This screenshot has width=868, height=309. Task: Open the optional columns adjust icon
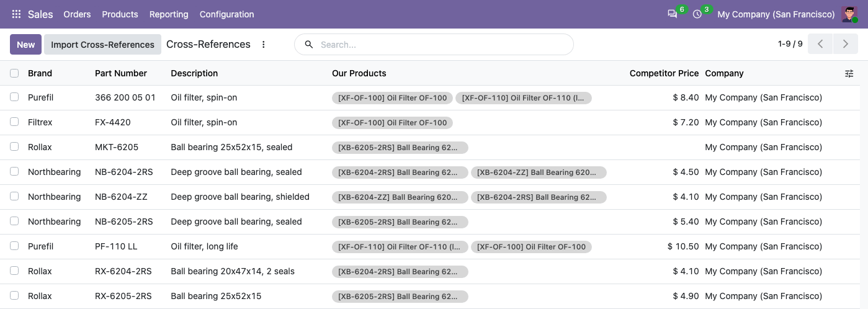(849, 73)
